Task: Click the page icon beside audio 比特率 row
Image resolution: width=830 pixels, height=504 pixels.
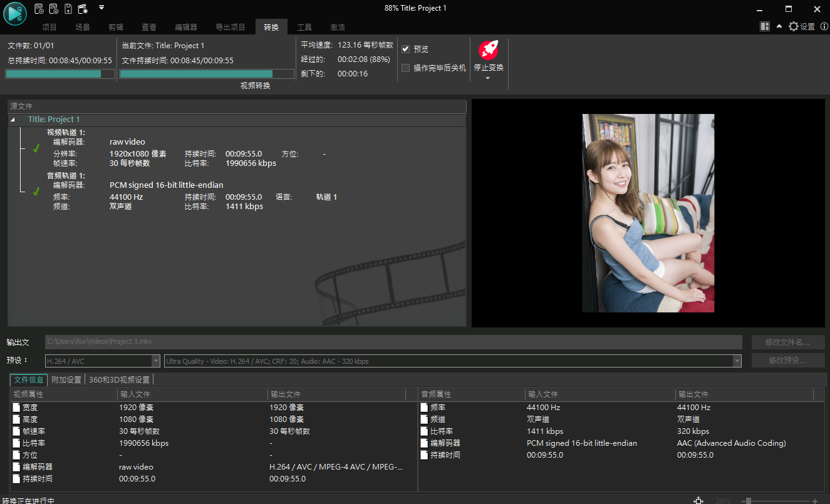Action: pos(425,431)
